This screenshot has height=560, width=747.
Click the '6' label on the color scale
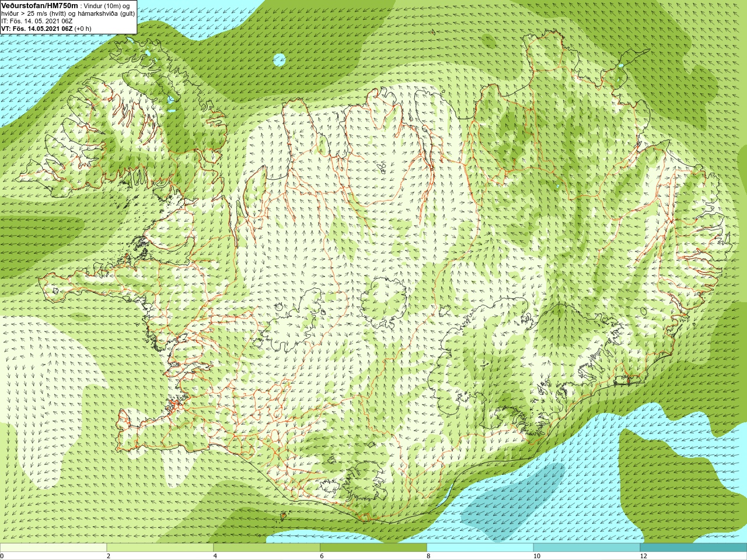[322, 556]
